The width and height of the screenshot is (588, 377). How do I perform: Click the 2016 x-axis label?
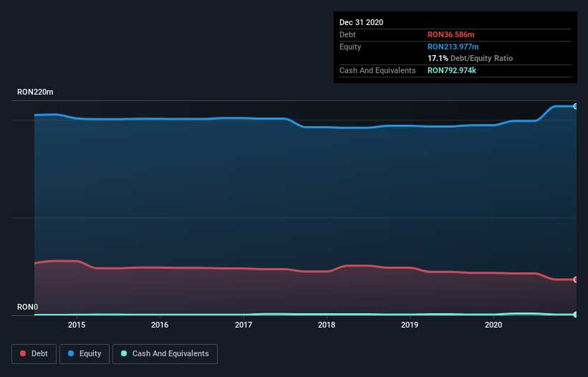[x=160, y=325]
